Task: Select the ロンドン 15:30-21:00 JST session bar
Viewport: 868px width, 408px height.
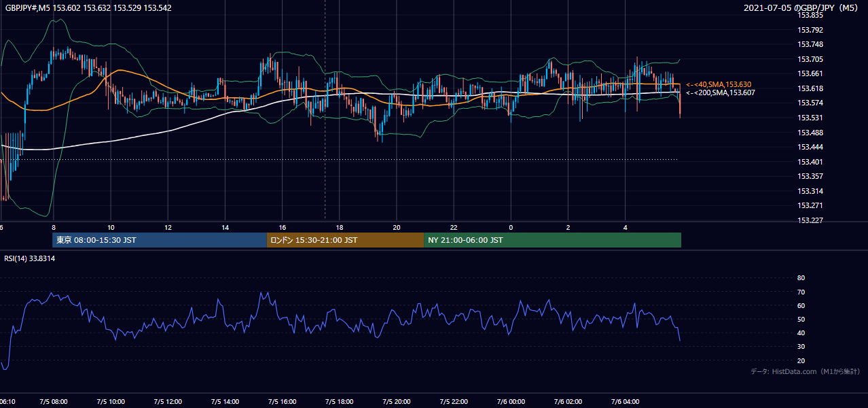Action: pos(345,240)
